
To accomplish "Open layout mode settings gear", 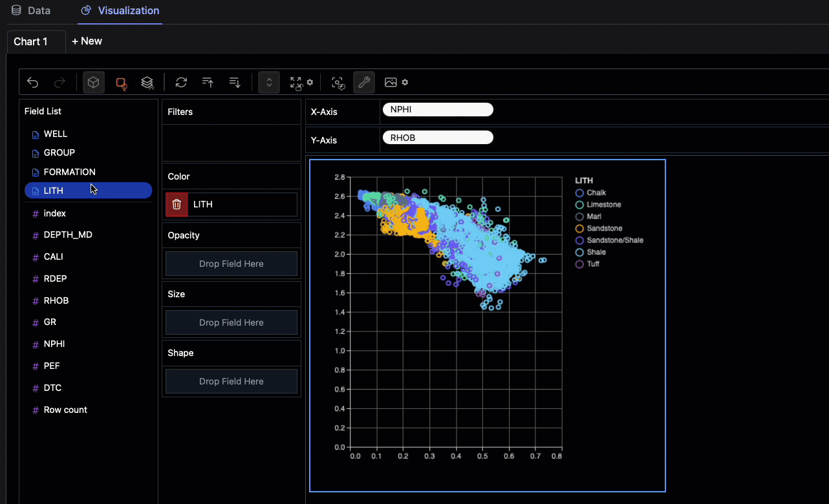I will point(310,82).
